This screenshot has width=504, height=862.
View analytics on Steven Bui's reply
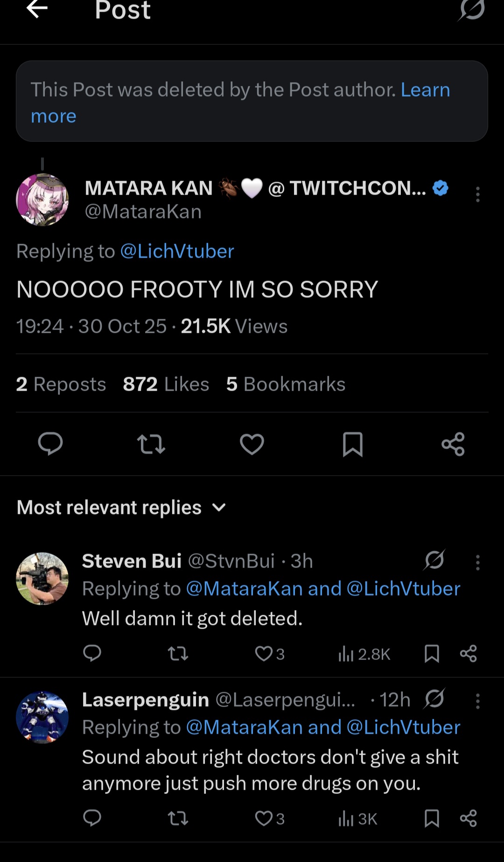(364, 654)
